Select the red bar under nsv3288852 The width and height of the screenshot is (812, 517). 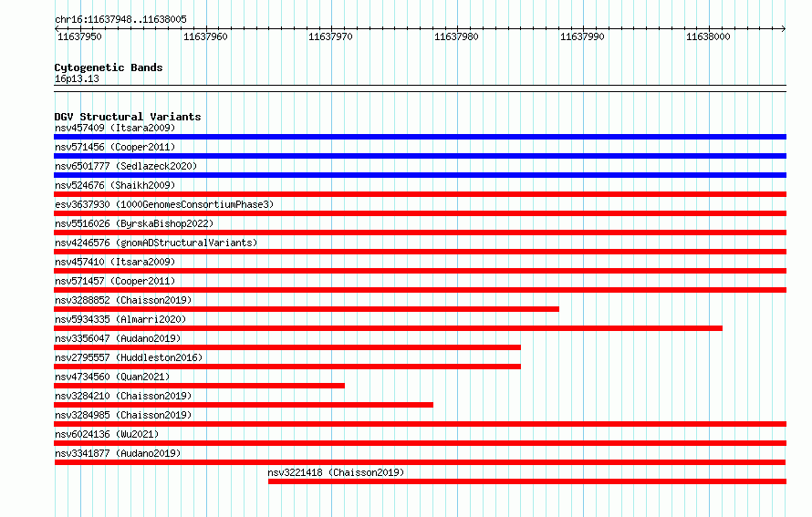(x=307, y=309)
